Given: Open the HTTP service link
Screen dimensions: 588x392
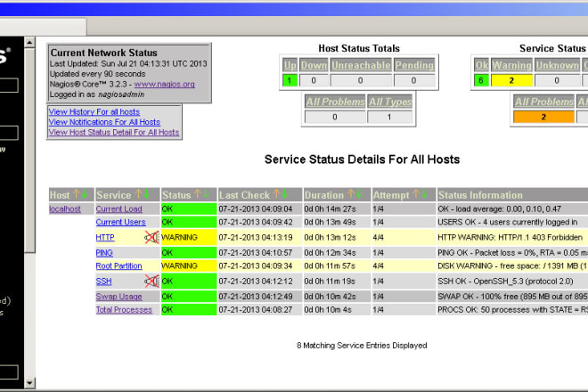Looking at the screenshot, I should coord(105,238).
